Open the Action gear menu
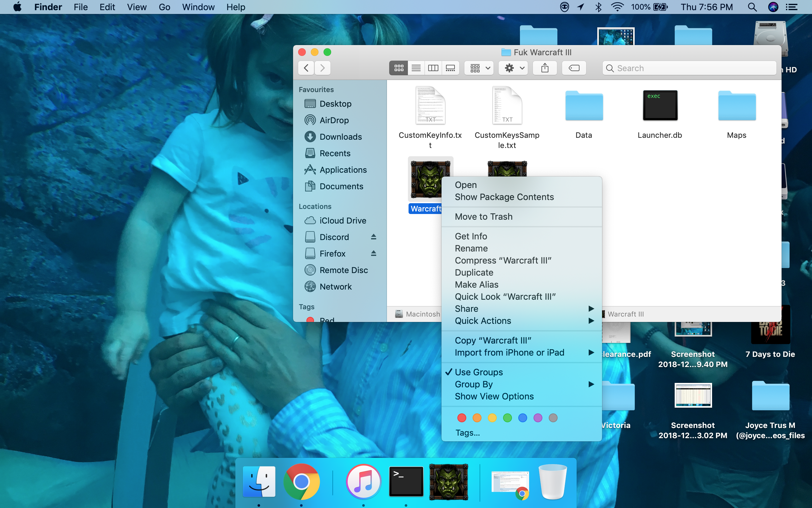This screenshot has height=508, width=812. click(514, 68)
